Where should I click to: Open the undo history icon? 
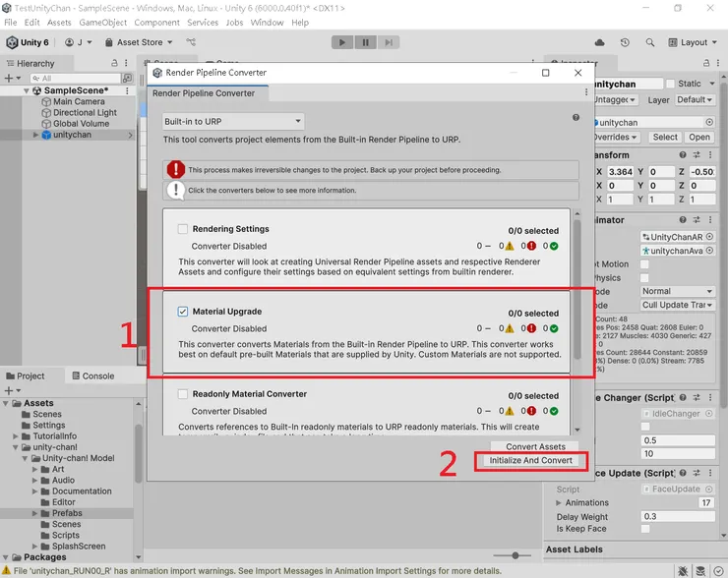pos(625,42)
